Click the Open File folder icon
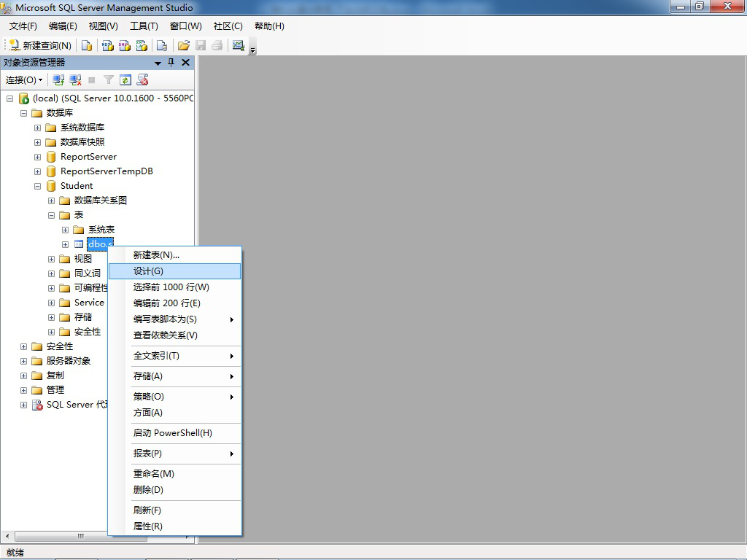 coord(183,45)
